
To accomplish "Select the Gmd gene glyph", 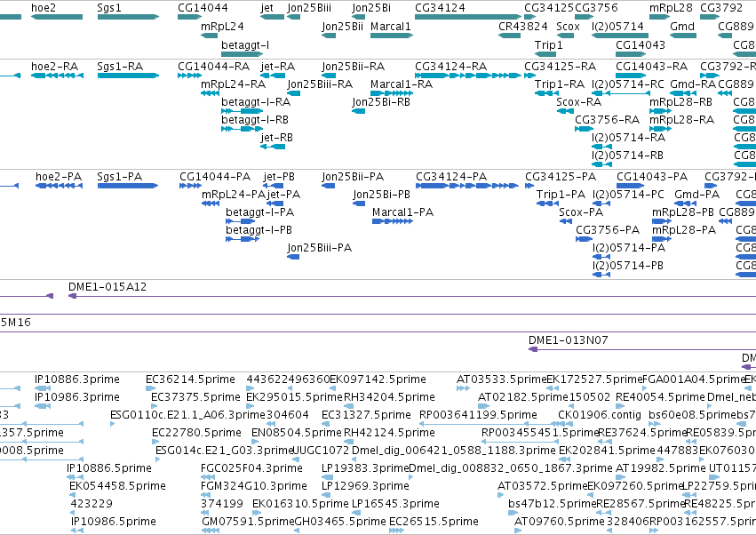I will (x=683, y=36).
